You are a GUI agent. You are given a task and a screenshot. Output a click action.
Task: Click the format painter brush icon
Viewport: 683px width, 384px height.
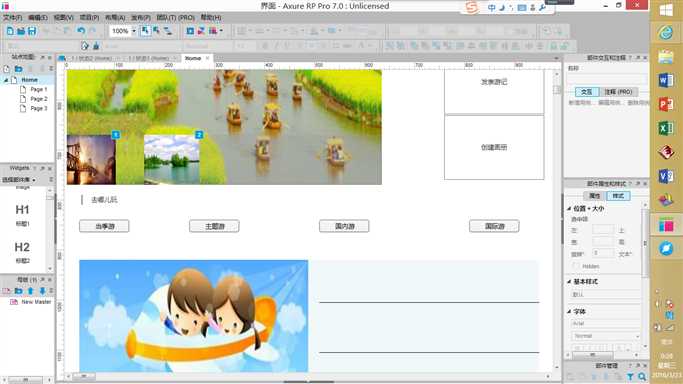96,46
